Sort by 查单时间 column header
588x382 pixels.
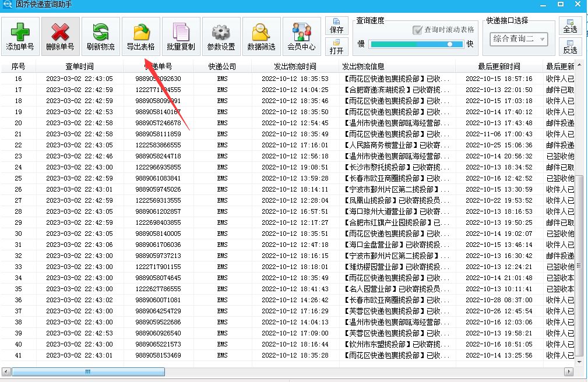tap(79, 66)
